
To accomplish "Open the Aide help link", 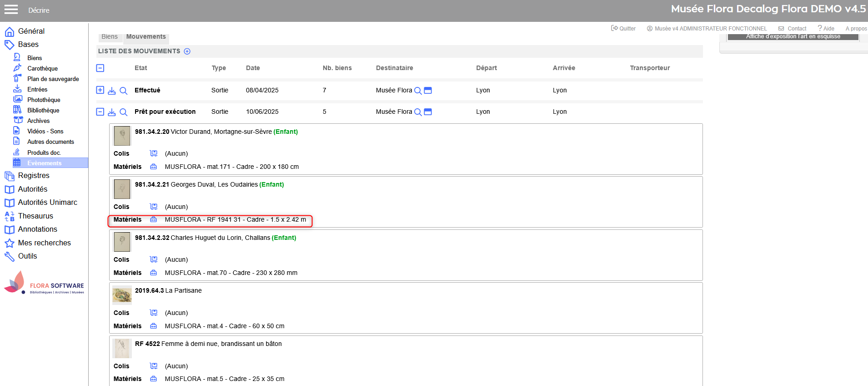I will pyautogui.click(x=826, y=28).
